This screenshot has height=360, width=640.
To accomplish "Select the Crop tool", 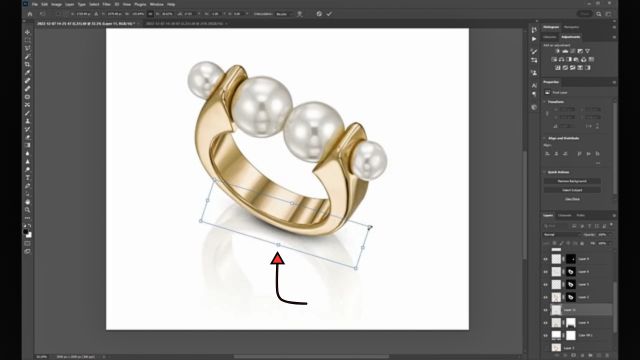I will pyautogui.click(x=27, y=64).
